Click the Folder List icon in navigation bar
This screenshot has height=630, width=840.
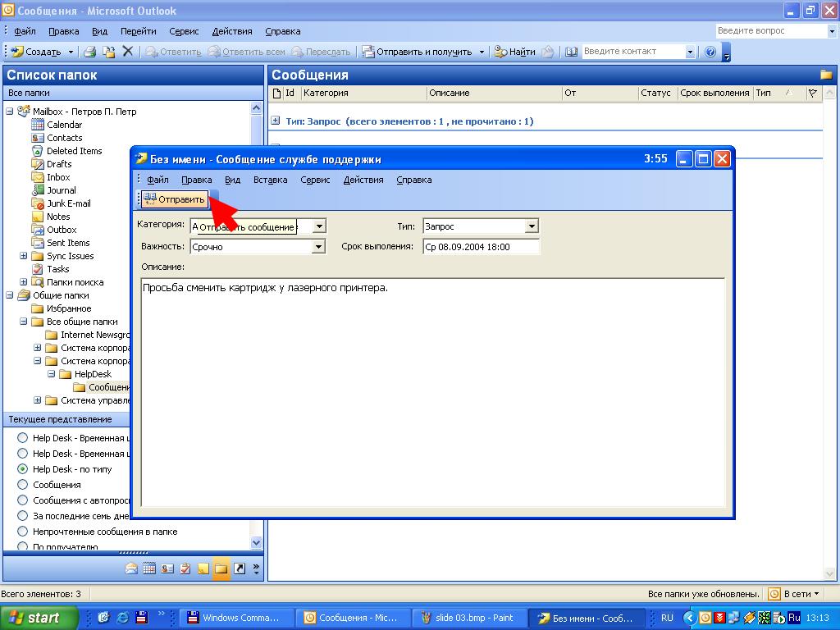coord(221,568)
